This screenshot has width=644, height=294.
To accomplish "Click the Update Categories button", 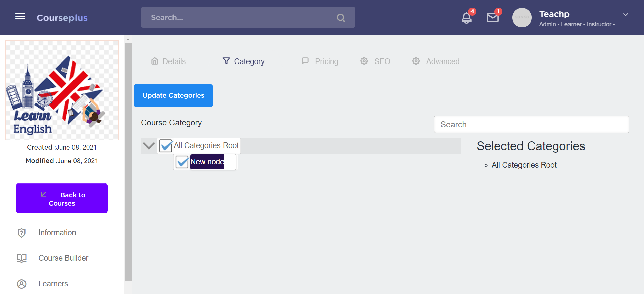I will pyautogui.click(x=173, y=95).
